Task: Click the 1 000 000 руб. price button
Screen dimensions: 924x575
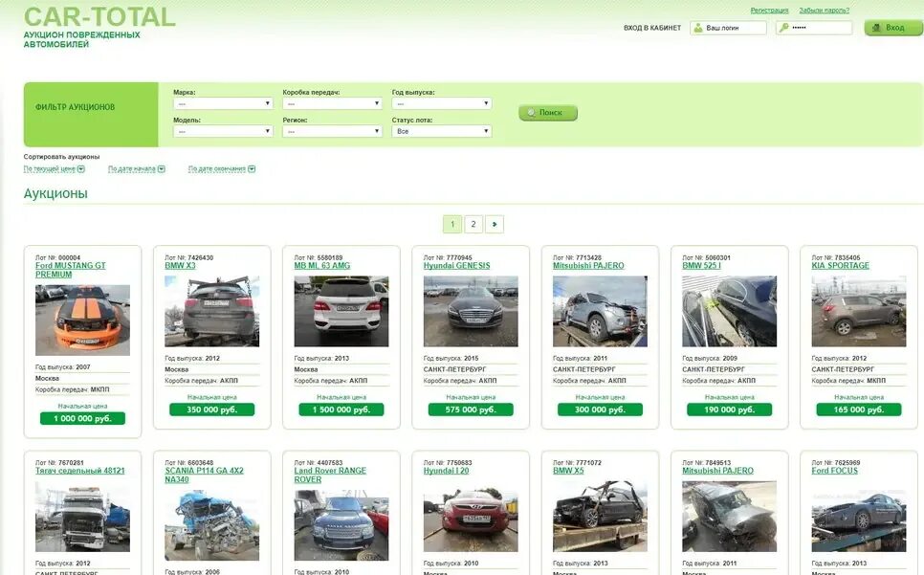Action: [x=82, y=418]
